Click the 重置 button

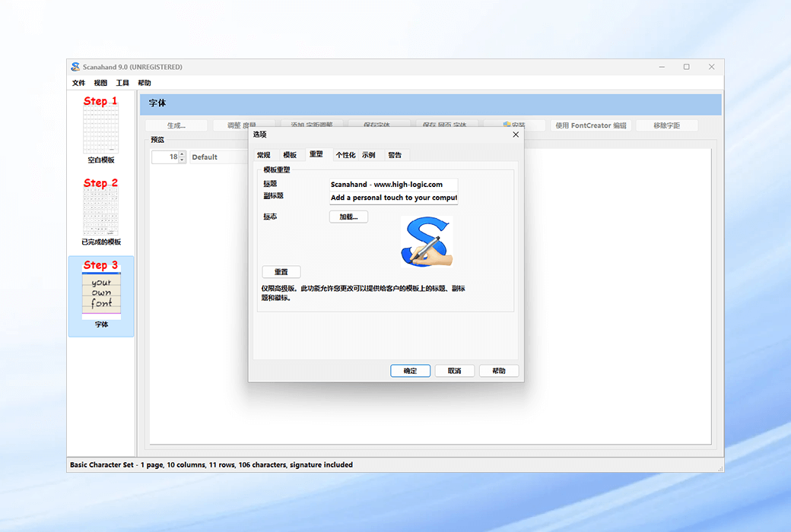[281, 272]
